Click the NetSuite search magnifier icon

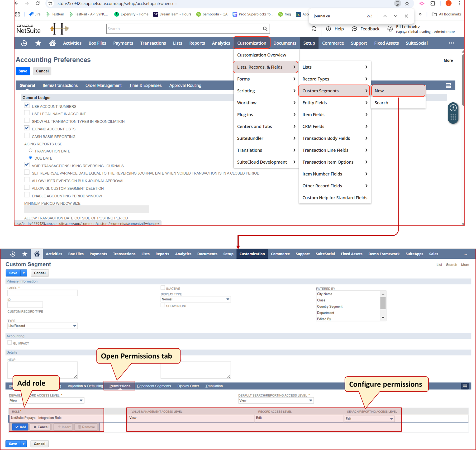(265, 29)
